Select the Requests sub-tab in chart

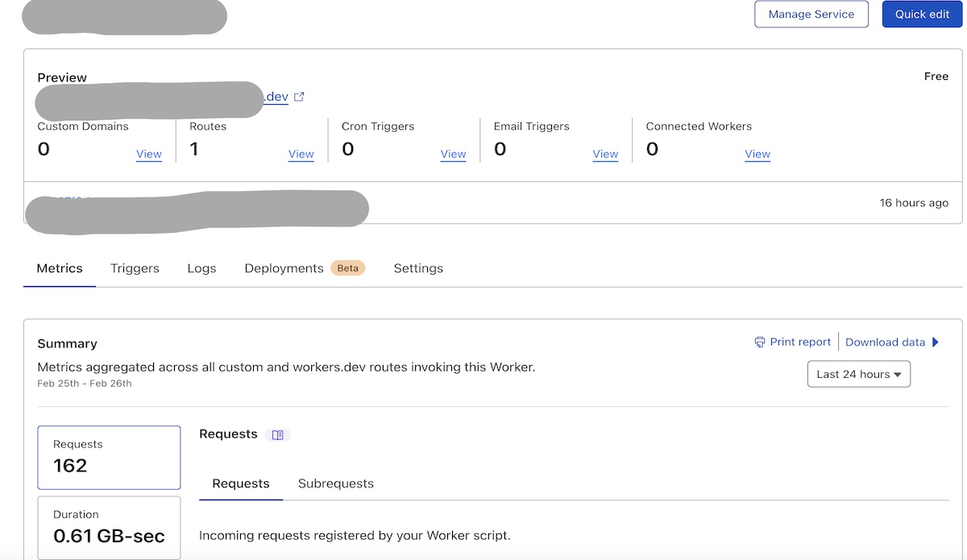[241, 483]
